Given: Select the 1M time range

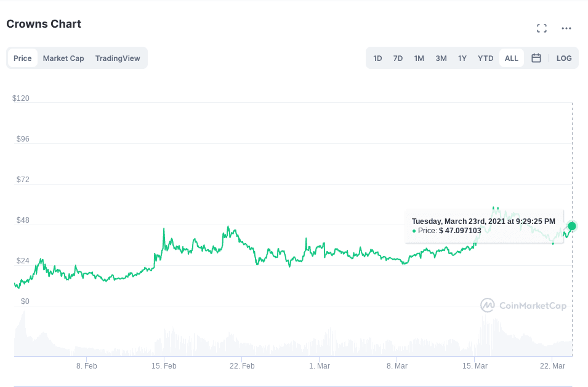Looking at the screenshot, I should [x=419, y=58].
